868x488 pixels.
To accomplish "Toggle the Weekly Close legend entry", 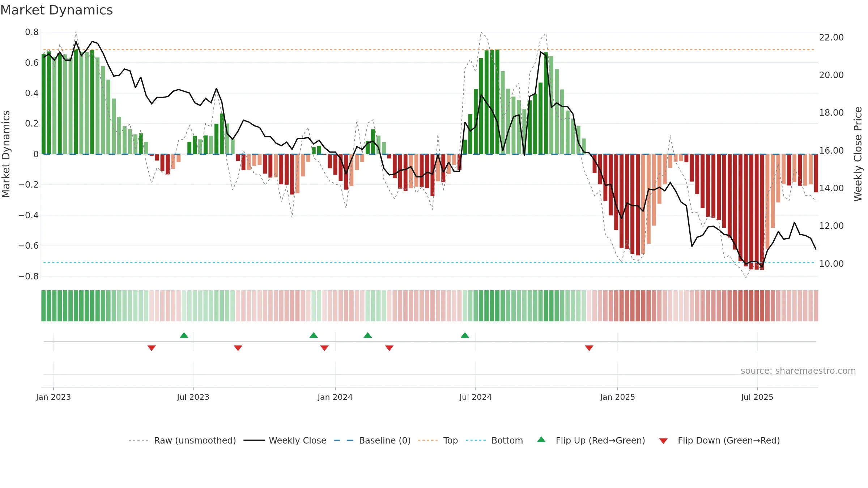I will point(285,440).
